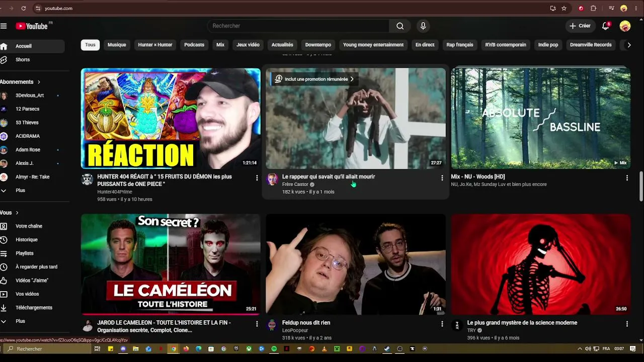Screen dimensions: 644x362
Task: Open the Adam Rose subscription
Action: tap(32, 150)
